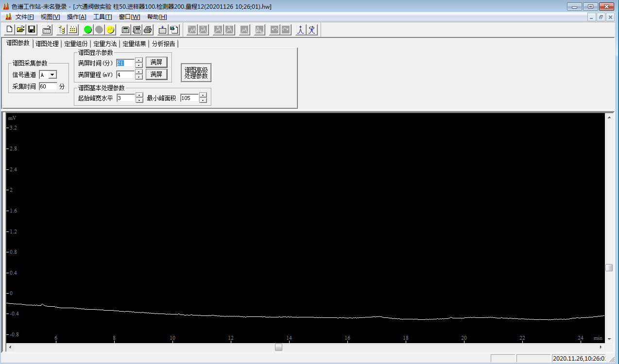Open the 视图[V] menu
This screenshot has width=619, height=364.
50,17
